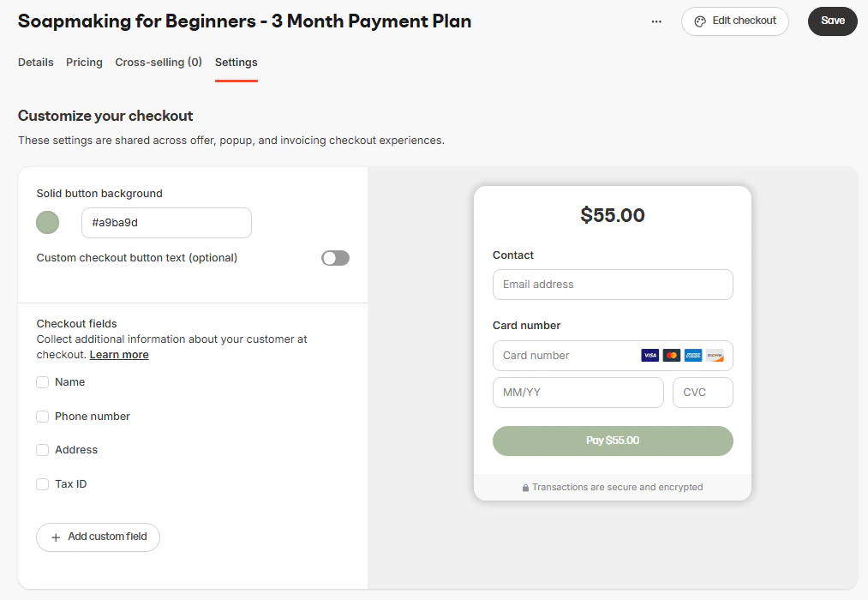Click the lock icon beside secure transactions
868x600 pixels.
click(525, 488)
